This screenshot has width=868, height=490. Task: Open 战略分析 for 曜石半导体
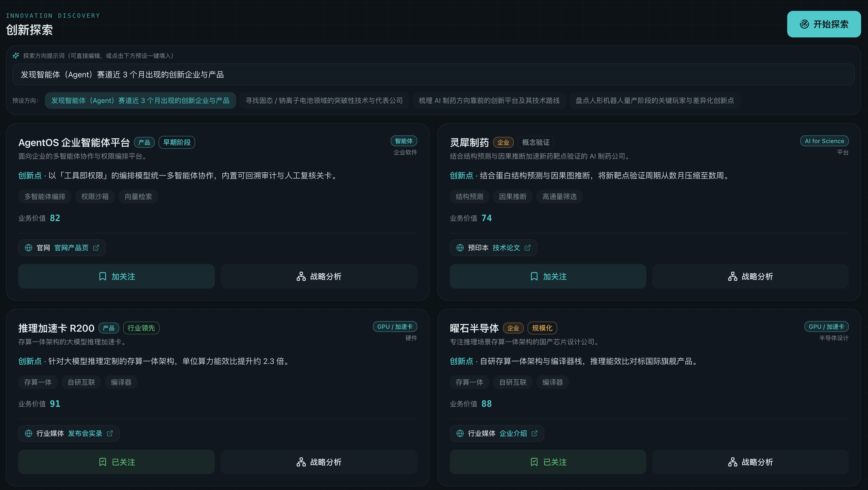pos(751,462)
